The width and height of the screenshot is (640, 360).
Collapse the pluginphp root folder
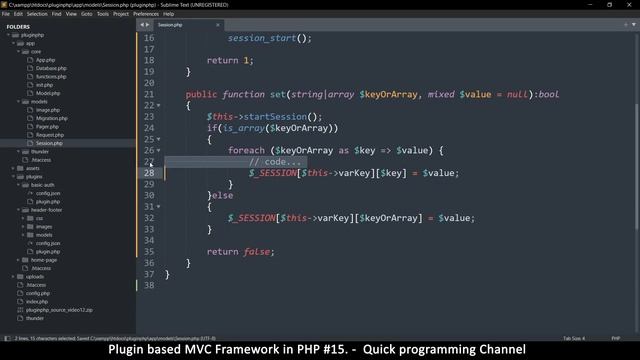click(x=9, y=35)
